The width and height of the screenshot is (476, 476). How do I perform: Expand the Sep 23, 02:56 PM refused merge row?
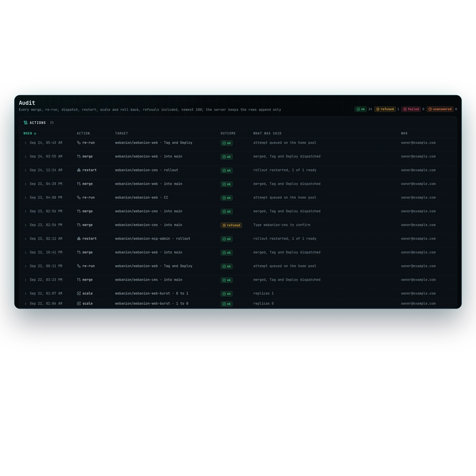25,225
